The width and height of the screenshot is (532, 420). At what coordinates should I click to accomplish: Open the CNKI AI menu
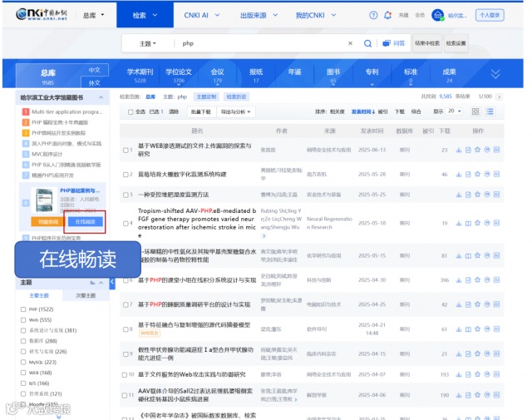[x=202, y=15]
